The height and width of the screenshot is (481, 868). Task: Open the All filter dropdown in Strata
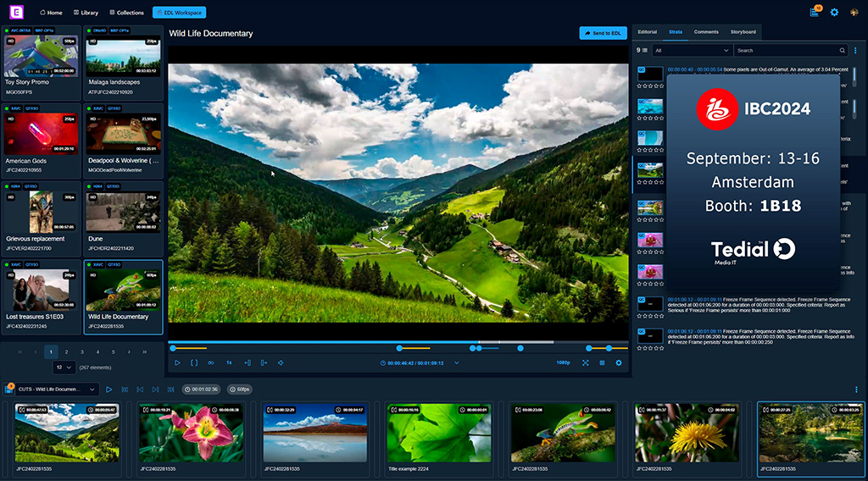(x=692, y=50)
